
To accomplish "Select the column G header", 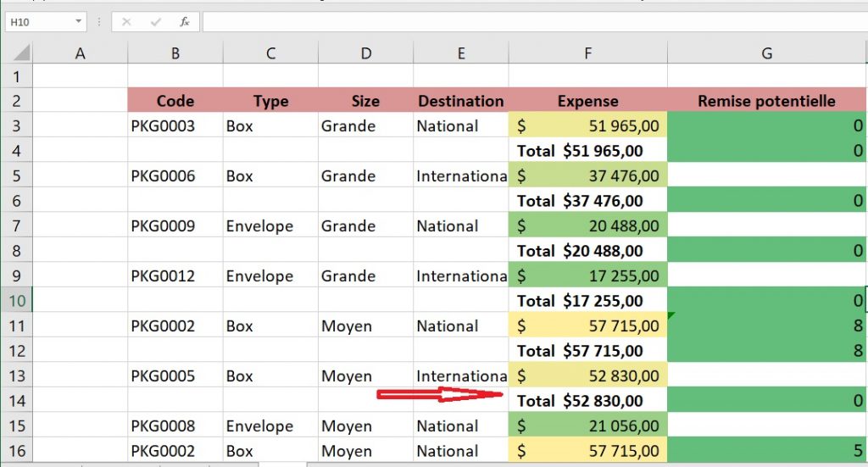I will [766, 53].
